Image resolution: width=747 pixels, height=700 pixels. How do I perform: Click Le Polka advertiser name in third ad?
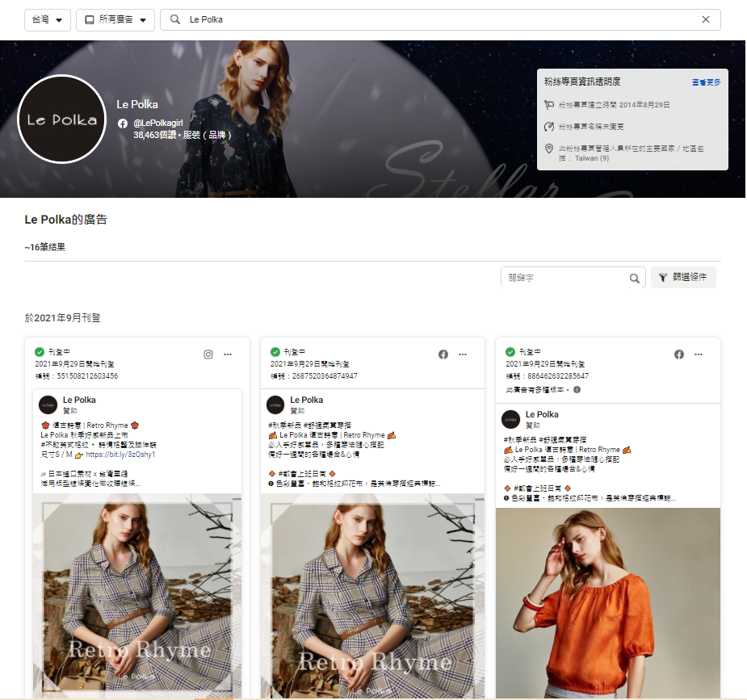(542, 415)
